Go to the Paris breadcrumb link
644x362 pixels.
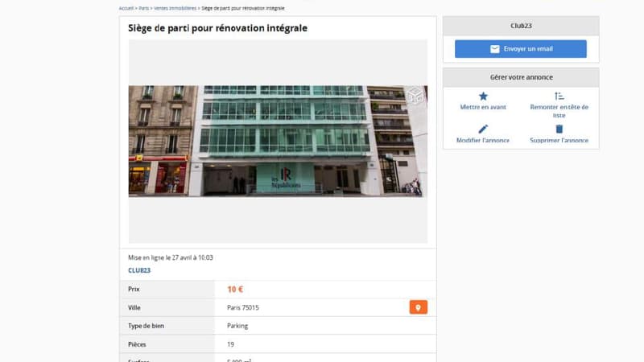pyautogui.click(x=144, y=8)
